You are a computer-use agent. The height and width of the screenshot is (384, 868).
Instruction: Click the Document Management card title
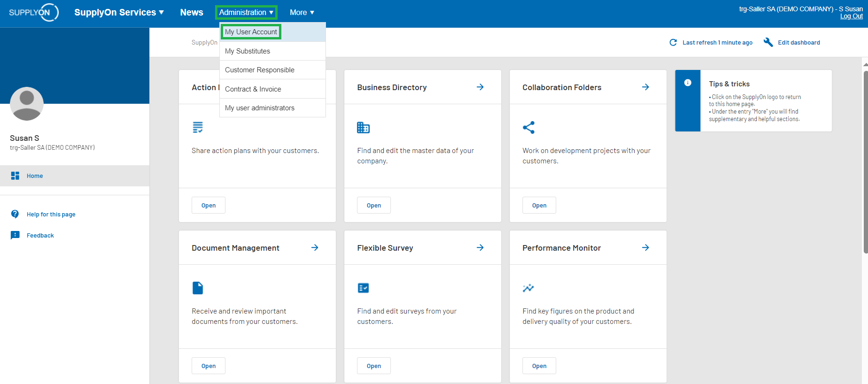coord(235,248)
